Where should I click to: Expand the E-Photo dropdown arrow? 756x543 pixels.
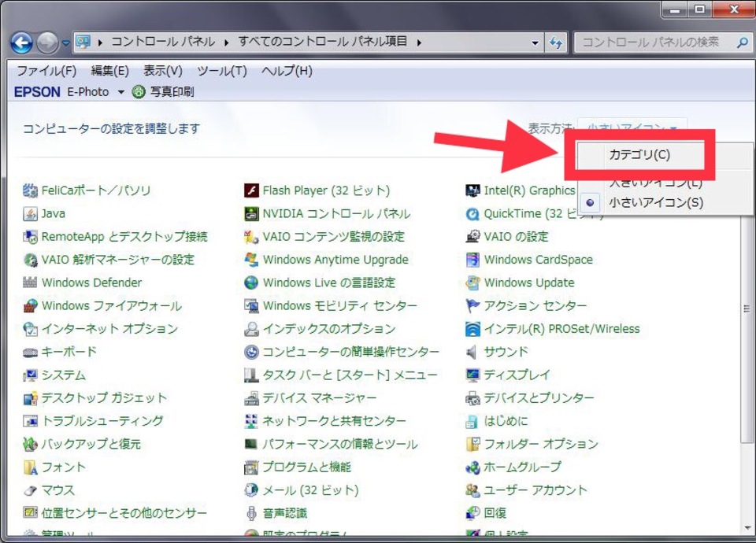(121, 92)
